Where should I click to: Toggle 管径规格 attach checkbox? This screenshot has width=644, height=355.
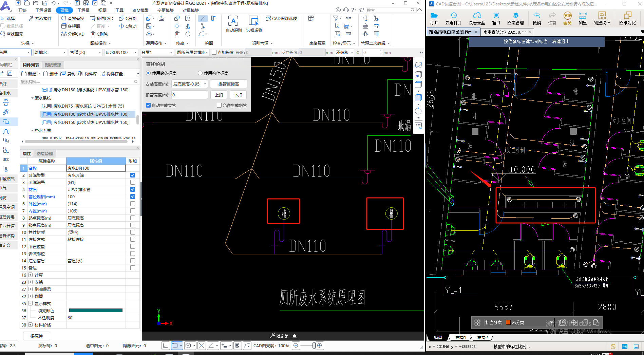[x=133, y=197]
